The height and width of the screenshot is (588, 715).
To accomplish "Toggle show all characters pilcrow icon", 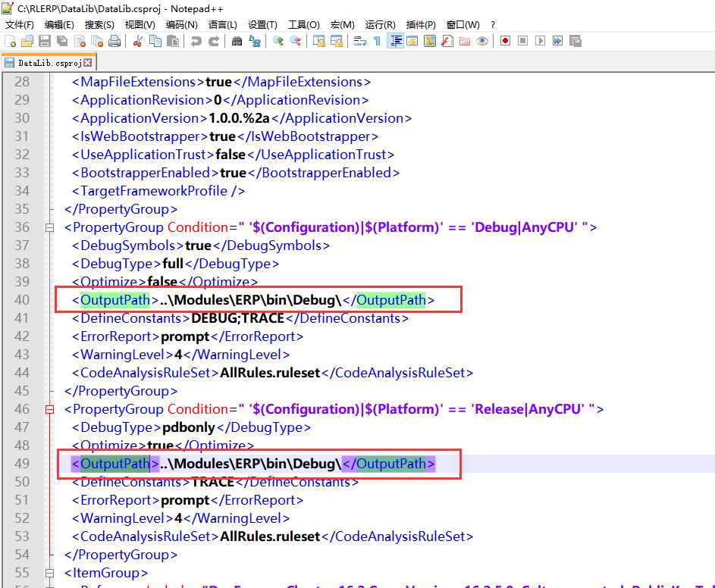I will pyautogui.click(x=377, y=42).
